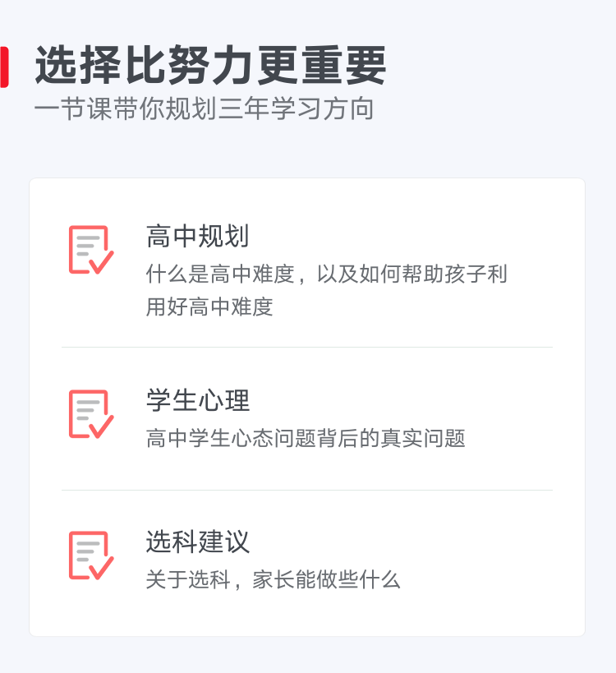616x673 pixels.
Task: Tap the gray page background beneath the white card
Action: [x=307, y=655]
